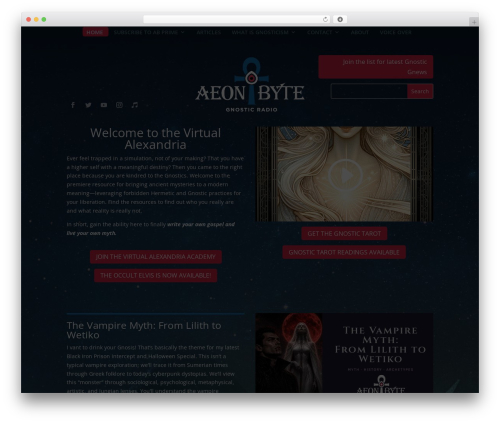Open a new browser tab with plus icon
Image resolution: width=500 pixels, height=423 pixels.
tap(474, 22)
